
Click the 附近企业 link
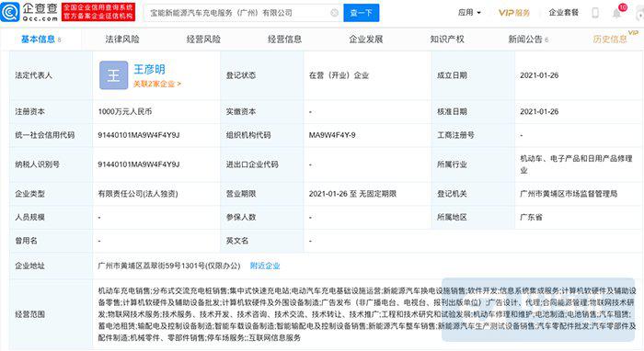[265, 266]
